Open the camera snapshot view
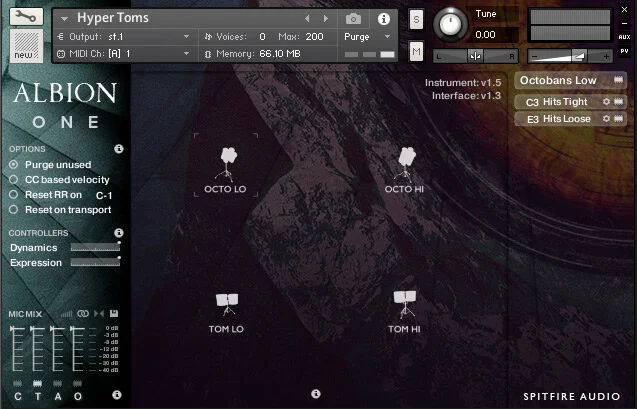The width and height of the screenshot is (637, 409). tap(353, 19)
